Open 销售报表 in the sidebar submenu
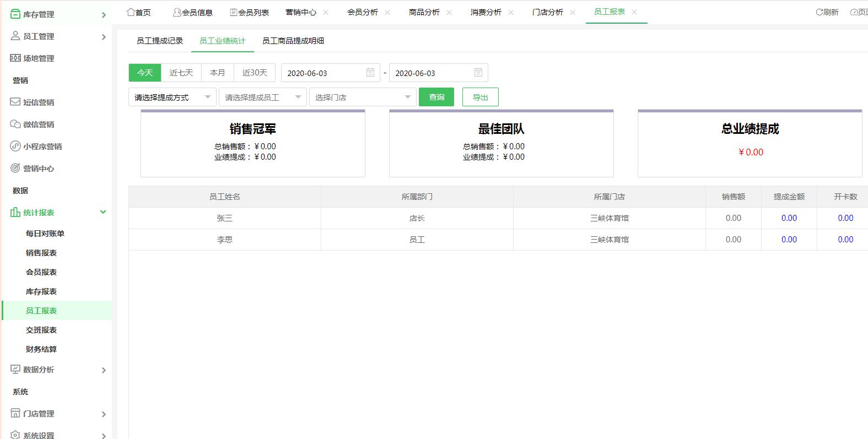Image resolution: width=868 pixels, height=439 pixels. (41, 253)
